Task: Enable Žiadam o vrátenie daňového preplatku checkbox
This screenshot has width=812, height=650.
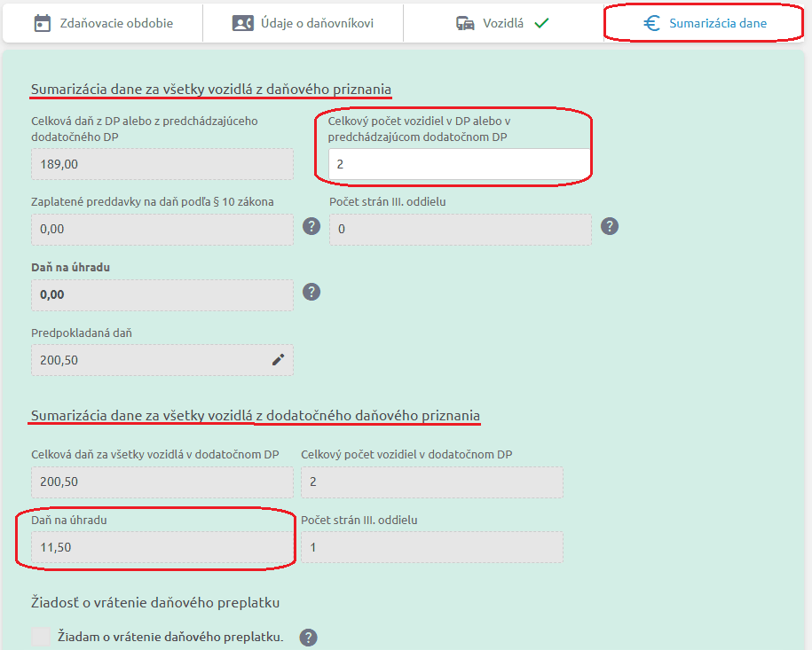Action: pyautogui.click(x=41, y=637)
